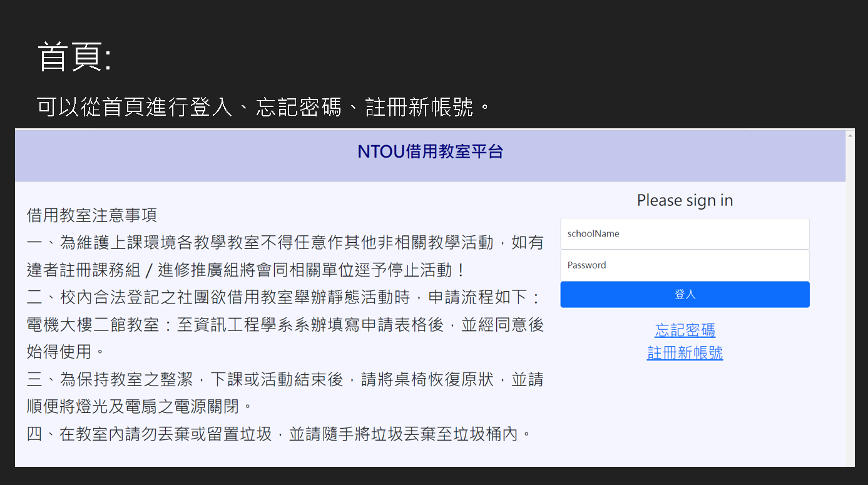868x485 pixels.
Task: Click the schoolName input field
Action: click(685, 233)
